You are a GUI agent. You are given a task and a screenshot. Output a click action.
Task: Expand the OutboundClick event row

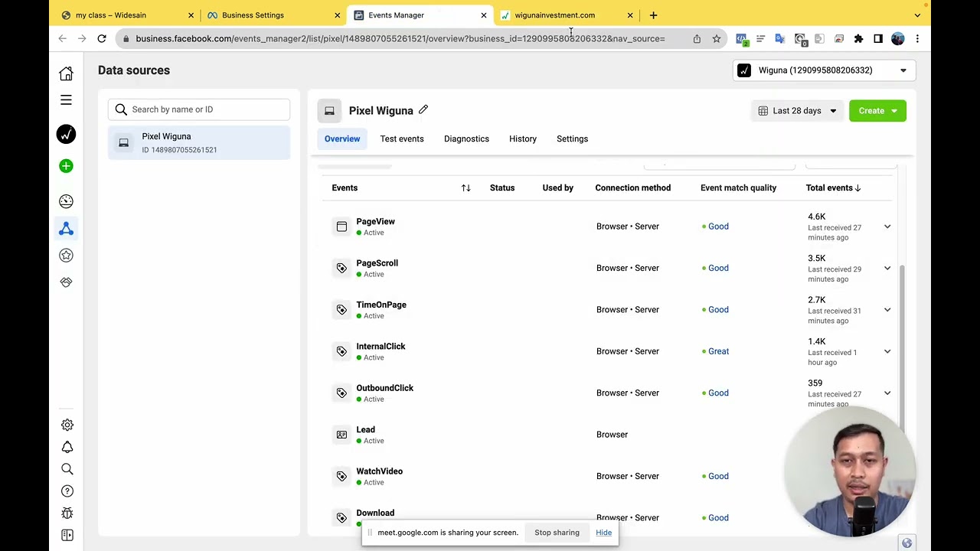[x=887, y=393]
